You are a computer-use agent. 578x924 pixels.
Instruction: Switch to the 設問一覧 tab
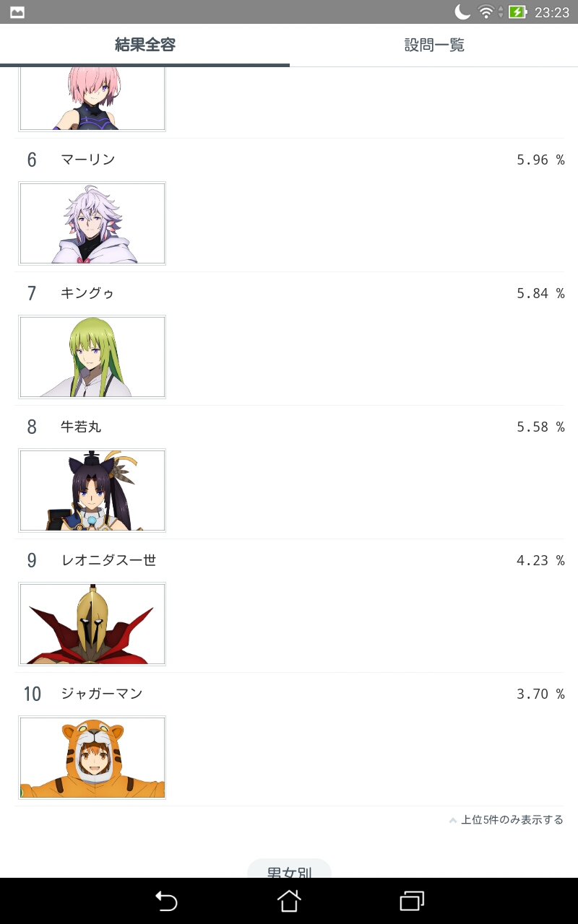(433, 45)
